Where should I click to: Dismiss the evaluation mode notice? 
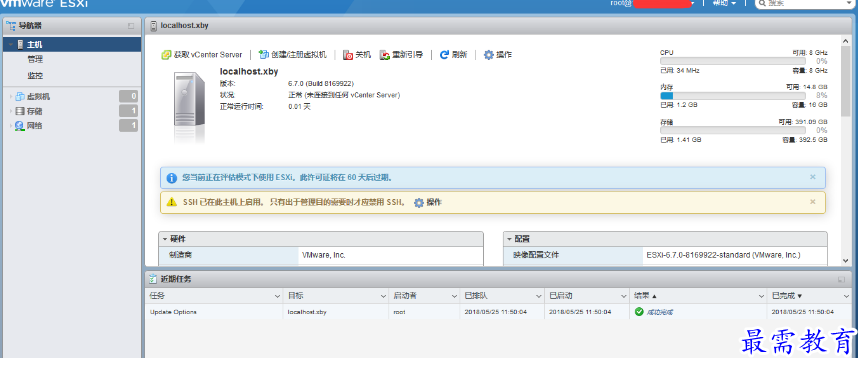(x=812, y=177)
